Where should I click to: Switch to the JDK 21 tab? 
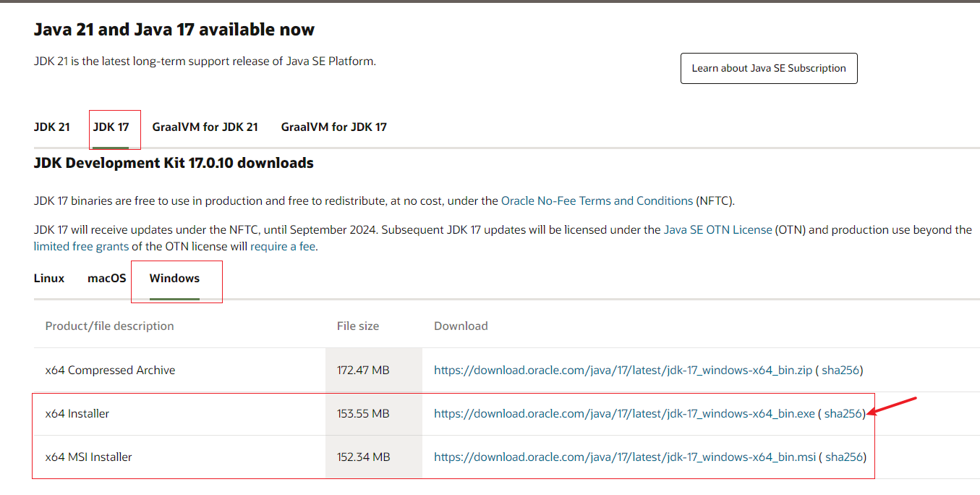[x=52, y=127]
